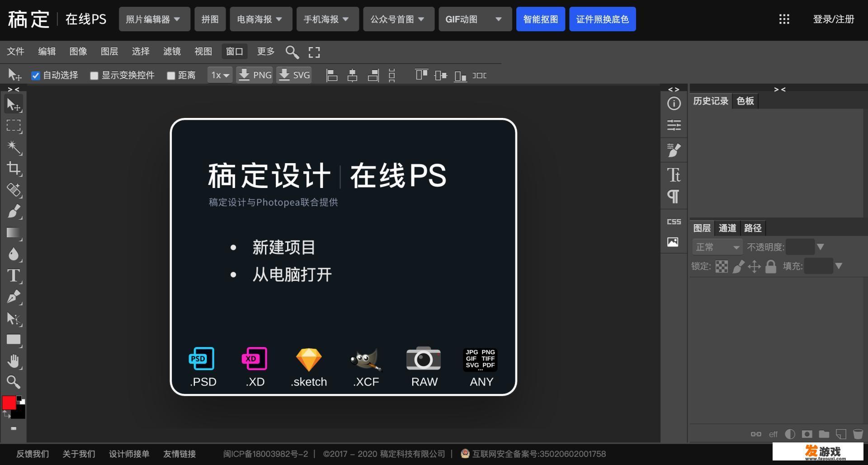Select the Pen tool
868x465 pixels.
14,297
